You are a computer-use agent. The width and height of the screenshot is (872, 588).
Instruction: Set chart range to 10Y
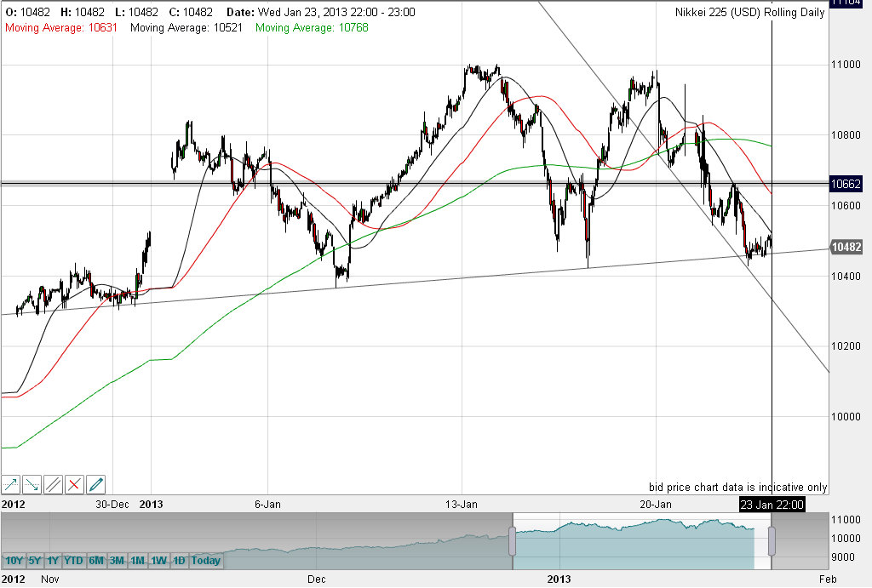tap(14, 560)
